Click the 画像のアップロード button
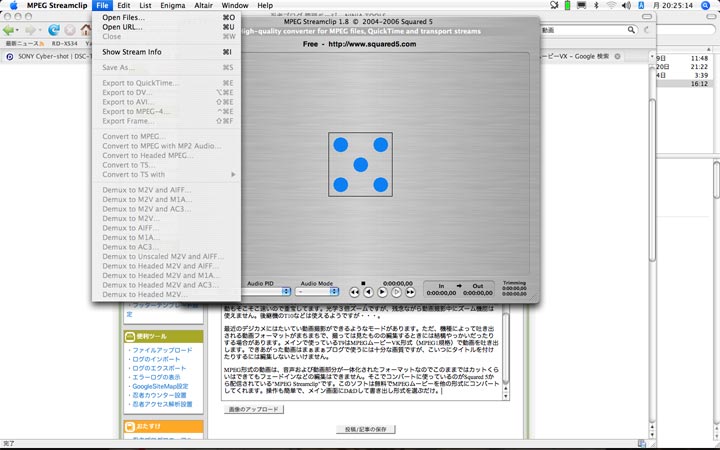The image size is (720, 450). click(253, 409)
